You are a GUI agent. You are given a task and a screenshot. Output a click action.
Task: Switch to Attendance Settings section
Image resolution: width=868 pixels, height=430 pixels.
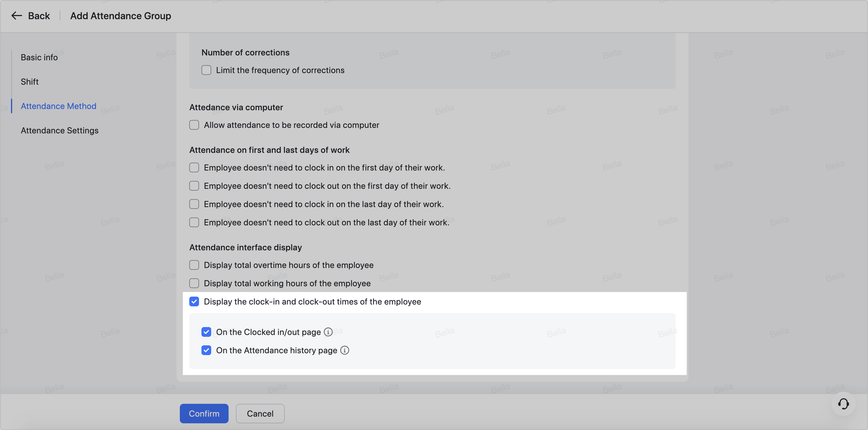point(60,131)
